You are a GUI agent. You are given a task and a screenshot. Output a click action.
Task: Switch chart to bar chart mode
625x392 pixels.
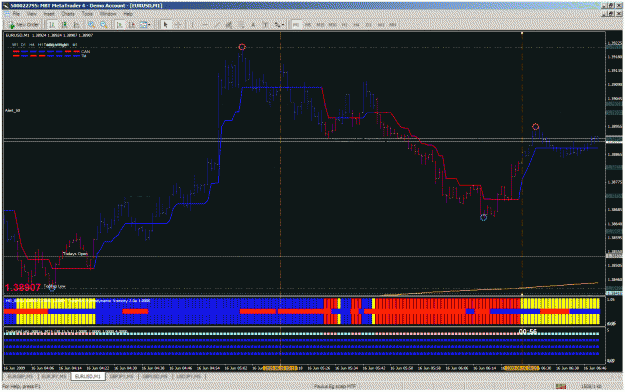tap(52, 25)
